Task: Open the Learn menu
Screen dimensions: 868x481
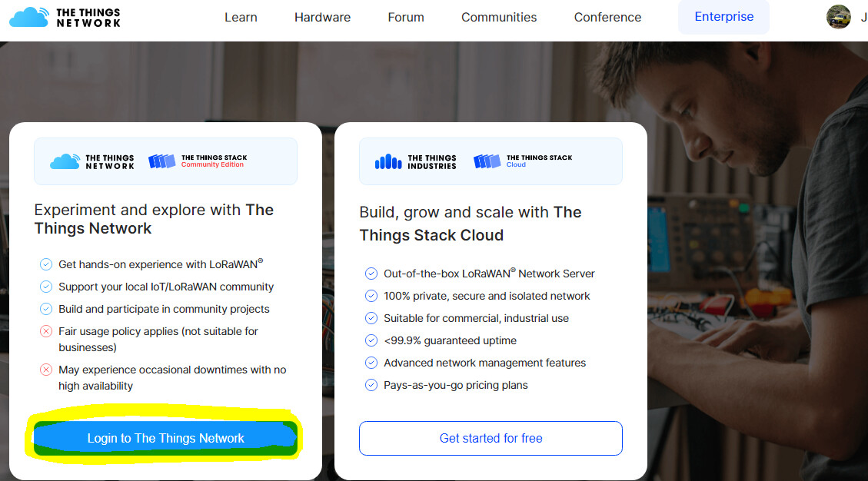Action: pyautogui.click(x=241, y=17)
